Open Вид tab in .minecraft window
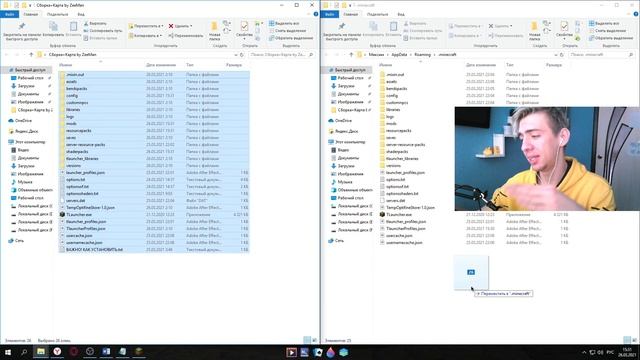 [401, 14]
